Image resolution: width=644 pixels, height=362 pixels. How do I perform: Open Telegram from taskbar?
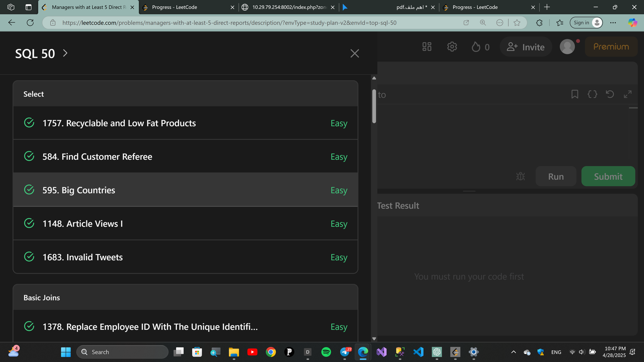click(345, 352)
